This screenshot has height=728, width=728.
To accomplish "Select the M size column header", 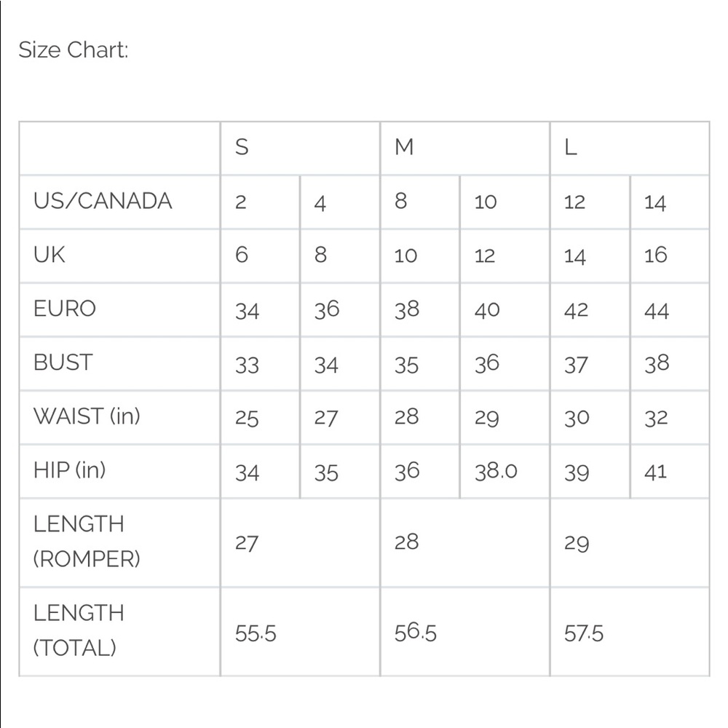I will pos(464,149).
